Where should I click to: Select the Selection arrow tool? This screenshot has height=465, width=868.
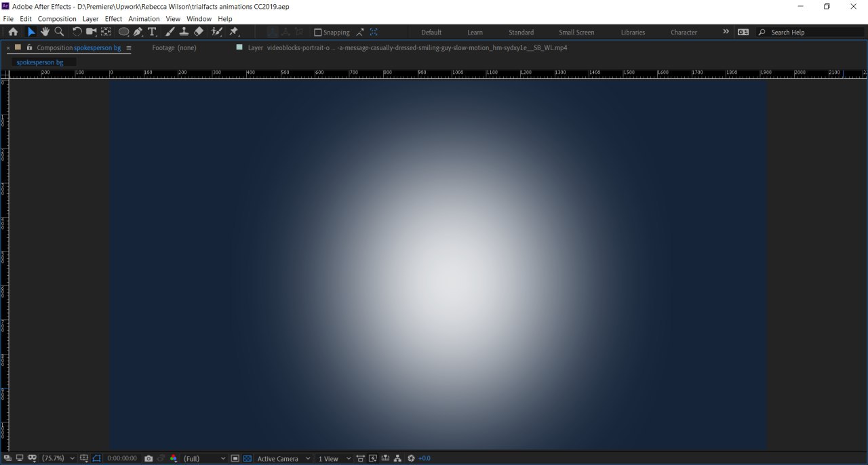tap(31, 32)
